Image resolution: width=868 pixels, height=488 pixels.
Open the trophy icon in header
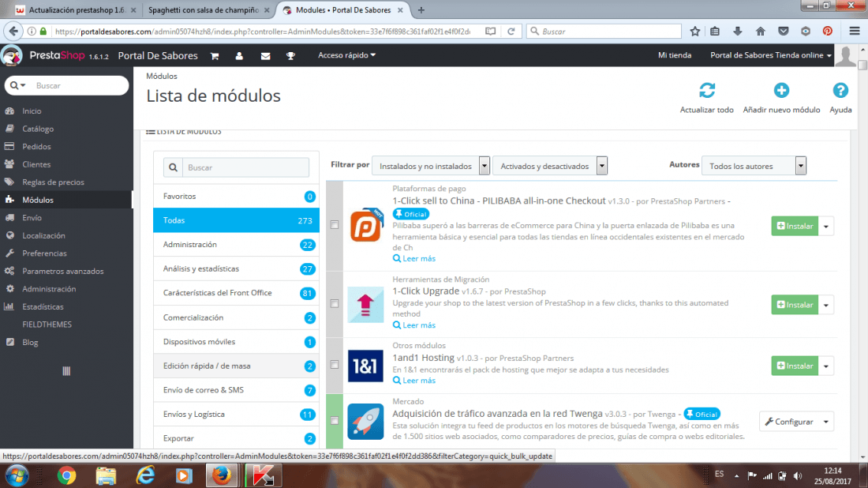[290, 56]
